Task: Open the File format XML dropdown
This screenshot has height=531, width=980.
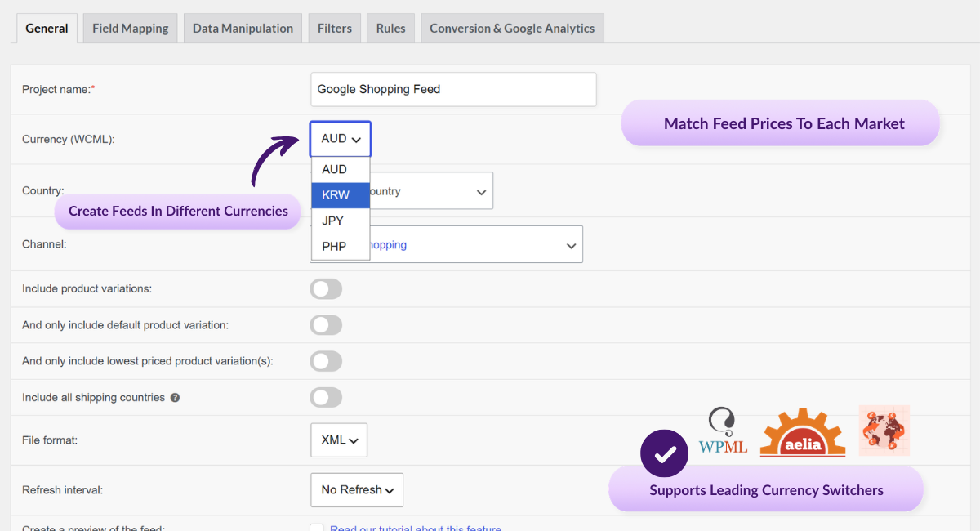Action: pyautogui.click(x=339, y=440)
